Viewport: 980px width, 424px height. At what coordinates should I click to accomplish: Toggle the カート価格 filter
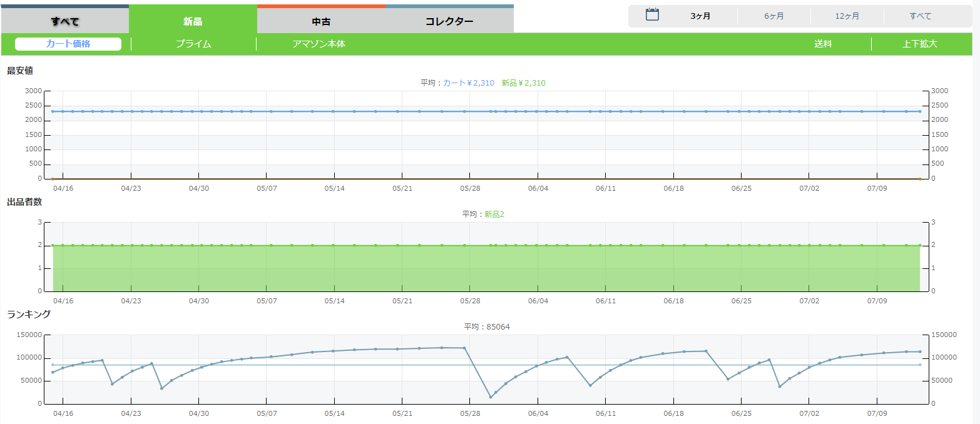point(68,44)
